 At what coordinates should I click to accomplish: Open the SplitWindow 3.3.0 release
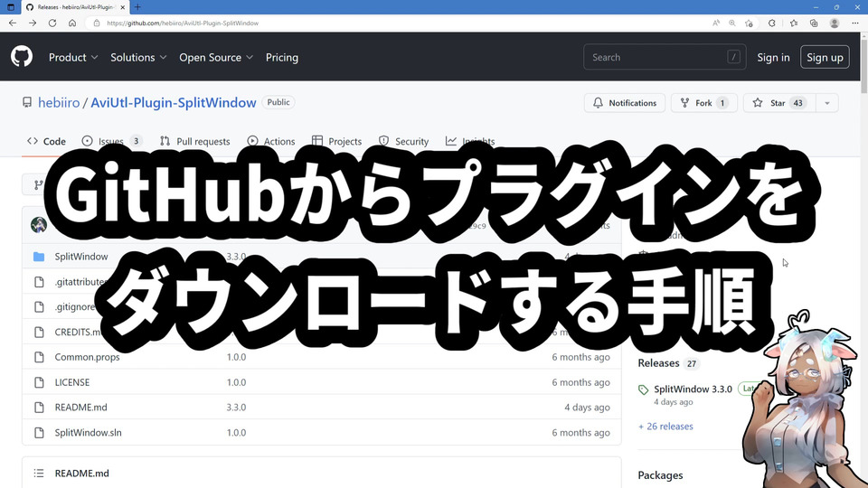tap(693, 389)
